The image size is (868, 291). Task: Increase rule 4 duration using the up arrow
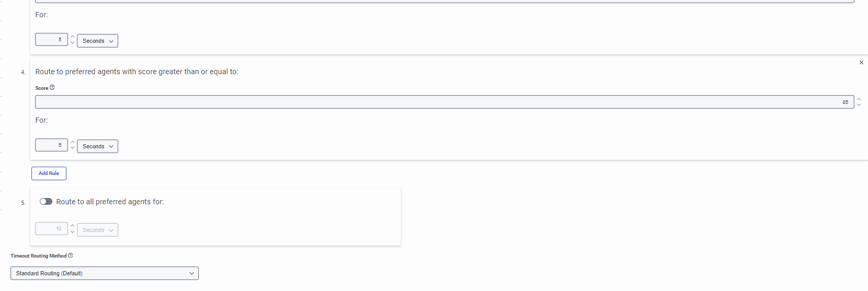72,143
